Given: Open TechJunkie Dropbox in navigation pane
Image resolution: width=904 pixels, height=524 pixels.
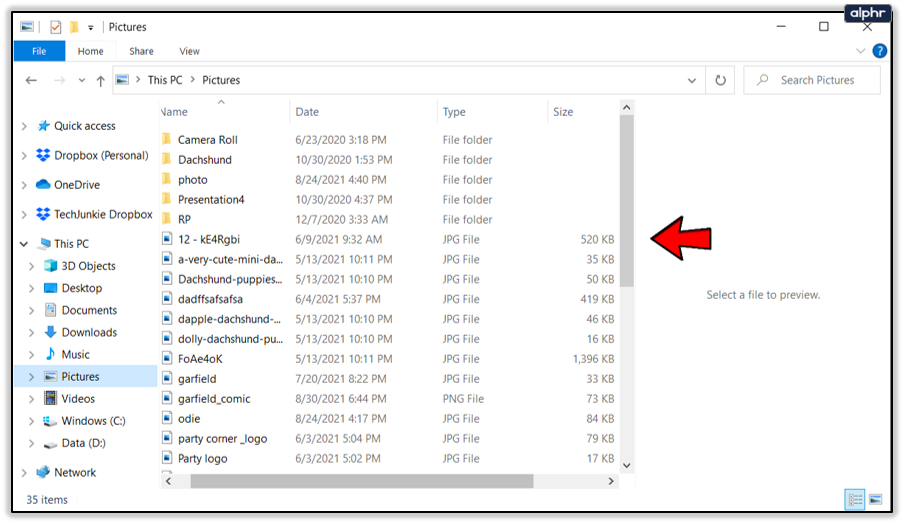Looking at the screenshot, I should (103, 214).
